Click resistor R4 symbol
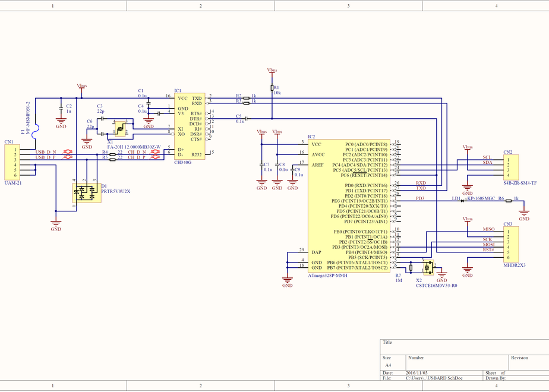The image size is (549, 392). [x=113, y=154]
